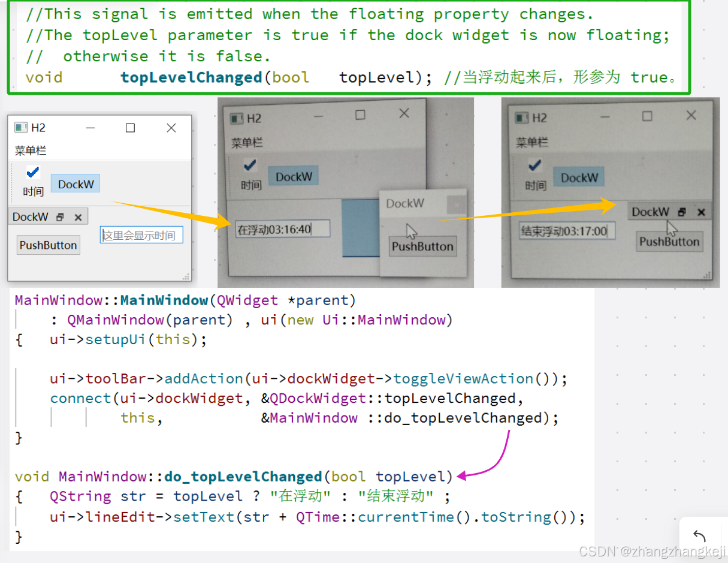Open 菜单栏 menu in window showing 在浮动03:16:40
The width and height of the screenshot is (728, 563).
click(247, 143)
